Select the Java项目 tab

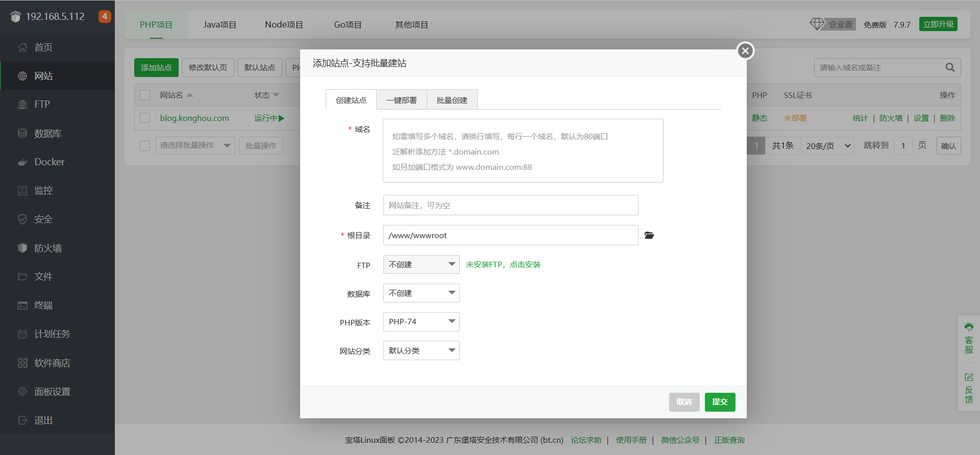click(x=220, y=24)
